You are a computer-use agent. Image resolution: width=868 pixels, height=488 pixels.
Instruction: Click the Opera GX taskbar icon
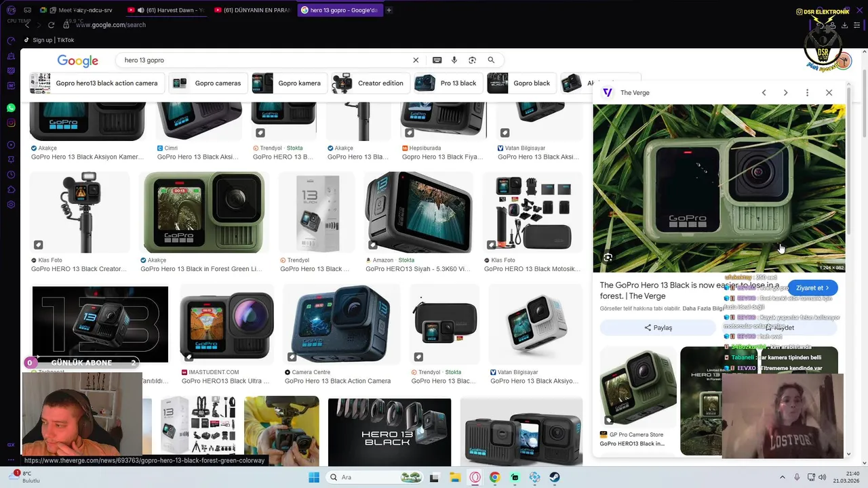[475, 477]
